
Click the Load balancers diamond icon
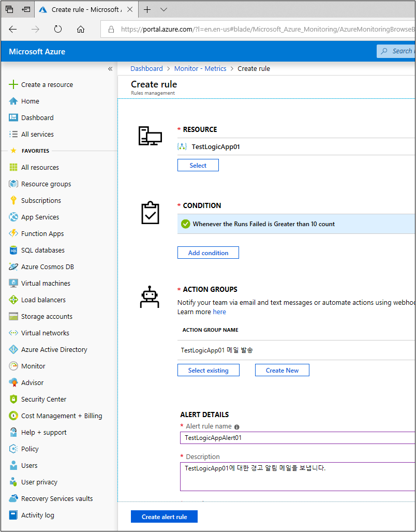(13, 300)
